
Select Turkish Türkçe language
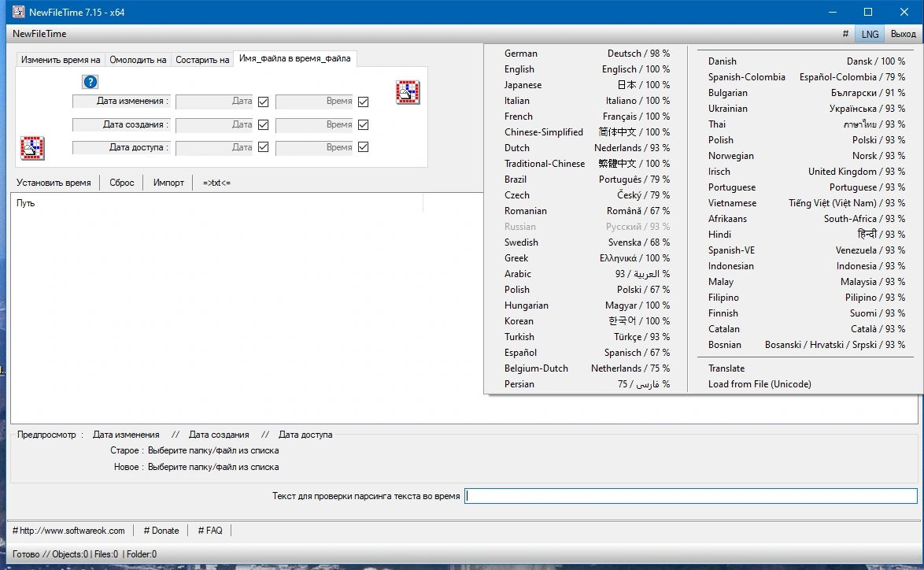587,337
